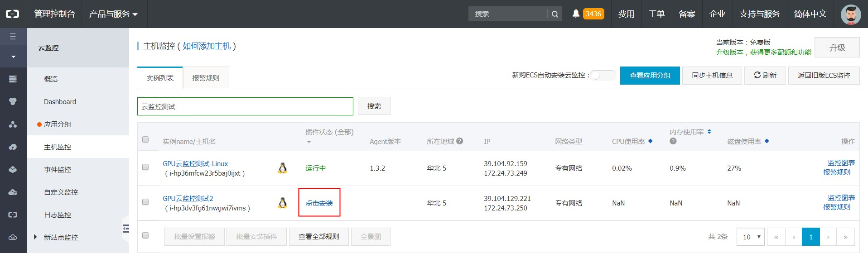868x253 pixels.
Task: Click the notification bell icon
Action: pyautogui.click(x=576, y=14)
